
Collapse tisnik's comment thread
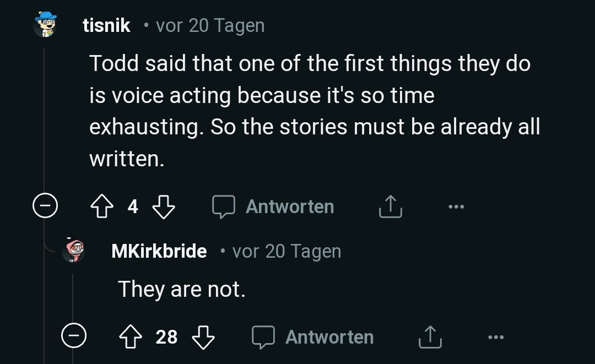point(45,207)
